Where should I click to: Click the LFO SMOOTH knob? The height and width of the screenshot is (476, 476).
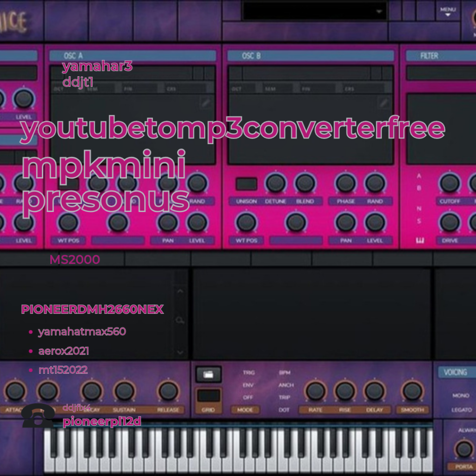tap(412, 390)
